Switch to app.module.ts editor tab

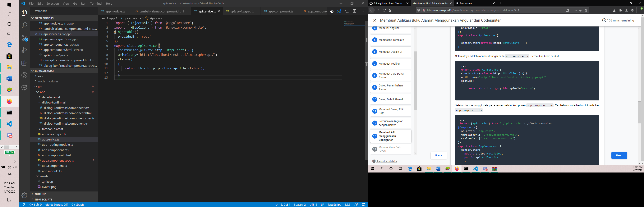pos(115,11)
